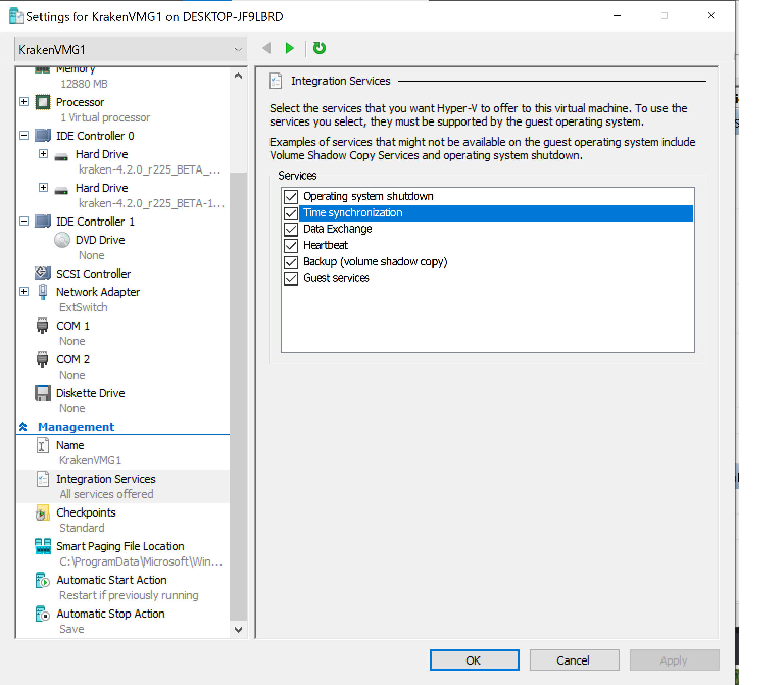
Task: Select the Automatic Start Action icon
Action: pyautogui.click(x=43, y=580)
